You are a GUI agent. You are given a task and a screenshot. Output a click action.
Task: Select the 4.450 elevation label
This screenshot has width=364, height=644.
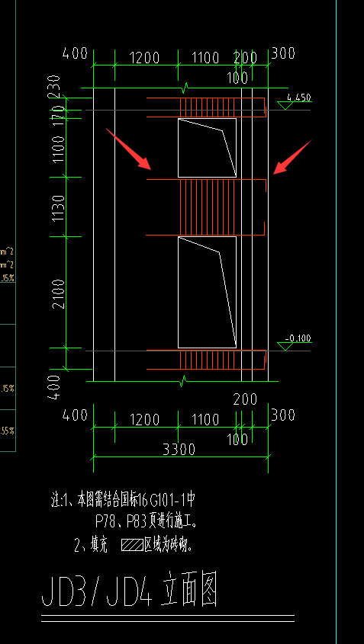pos(298,98)
